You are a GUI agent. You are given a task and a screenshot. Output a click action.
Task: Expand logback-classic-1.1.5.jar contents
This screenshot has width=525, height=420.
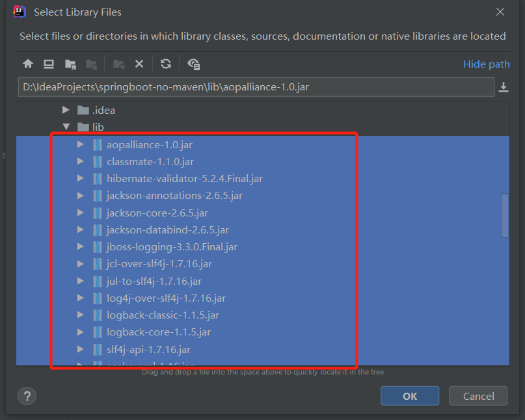81,315
